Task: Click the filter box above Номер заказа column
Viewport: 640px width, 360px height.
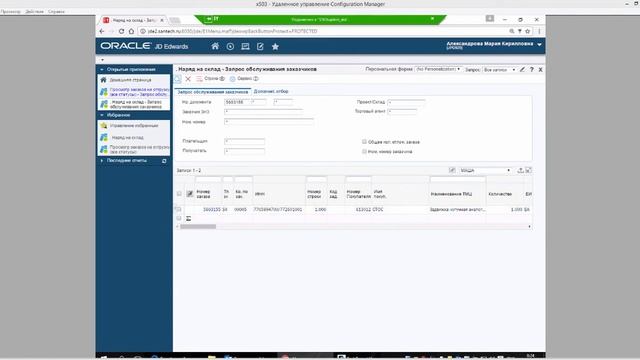Action: pyautogui.click(x=208, y=179)
